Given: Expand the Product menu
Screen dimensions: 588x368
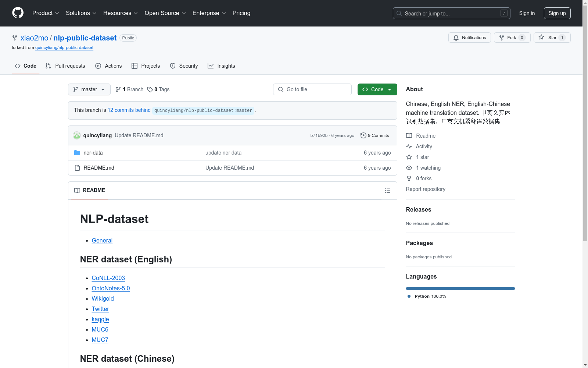Looking at the screenshot, I should [x=46, y=13].
